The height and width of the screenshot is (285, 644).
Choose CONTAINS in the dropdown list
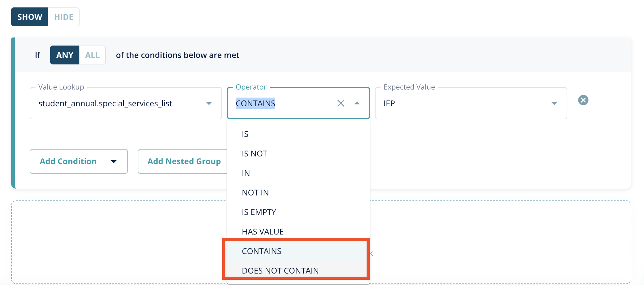tap(262, 251)
